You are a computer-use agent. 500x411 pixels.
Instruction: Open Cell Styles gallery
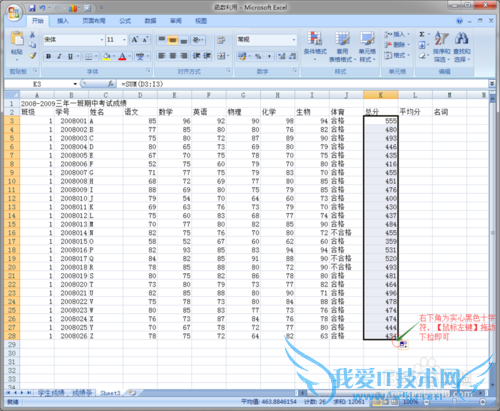point(367,47)
